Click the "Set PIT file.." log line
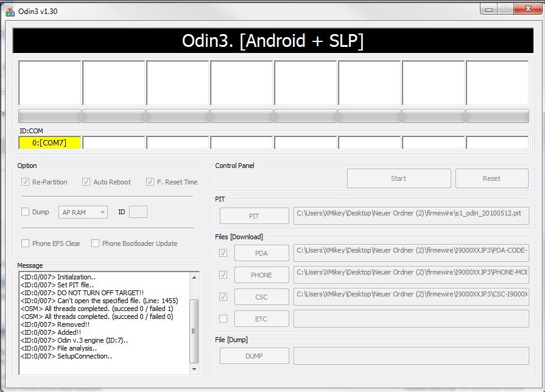Viewport: 545px width, 392px height. pyautogui.click(x=57, y=285)
